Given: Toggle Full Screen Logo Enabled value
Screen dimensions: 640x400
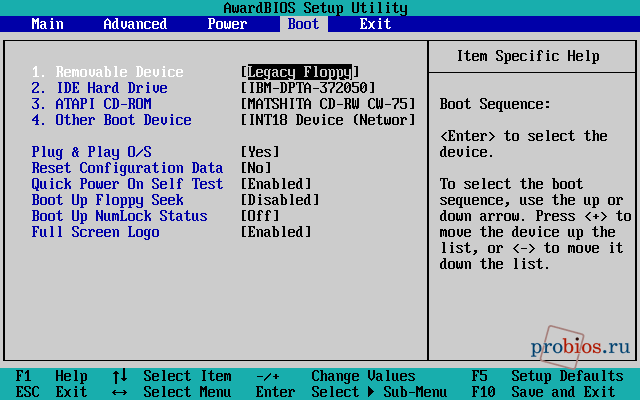Looking at the screenshot, I should pyautogui.click(x=276, y=232).
